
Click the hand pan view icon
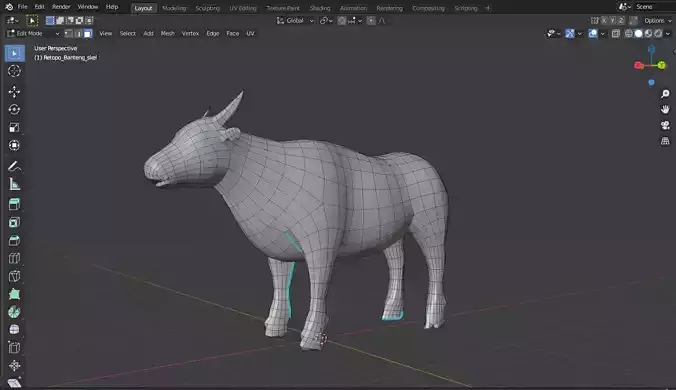point(665,109)
